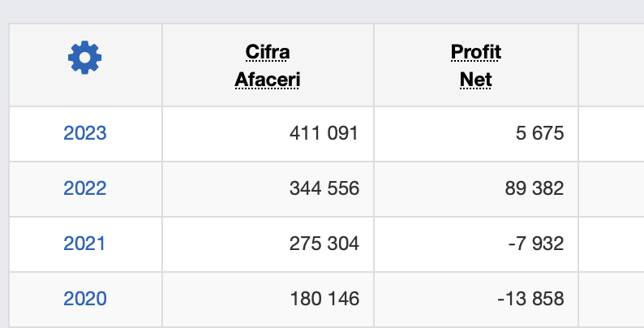
Task: Select the -7 932 net profit cell
Action: coord(475,244)
